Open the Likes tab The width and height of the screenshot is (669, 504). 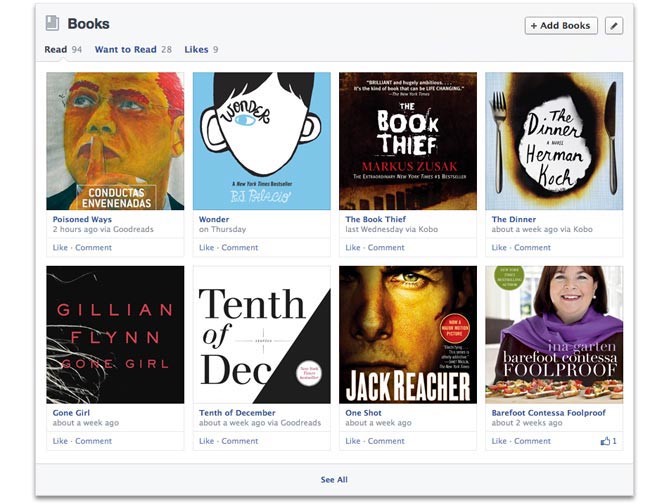click(x=196, y=49)
